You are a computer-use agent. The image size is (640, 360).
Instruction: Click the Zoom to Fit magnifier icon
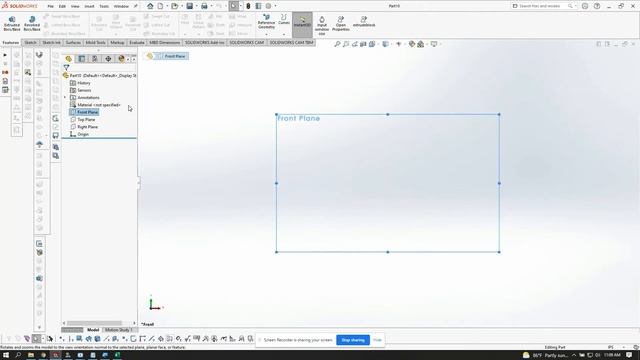[337, 44]
